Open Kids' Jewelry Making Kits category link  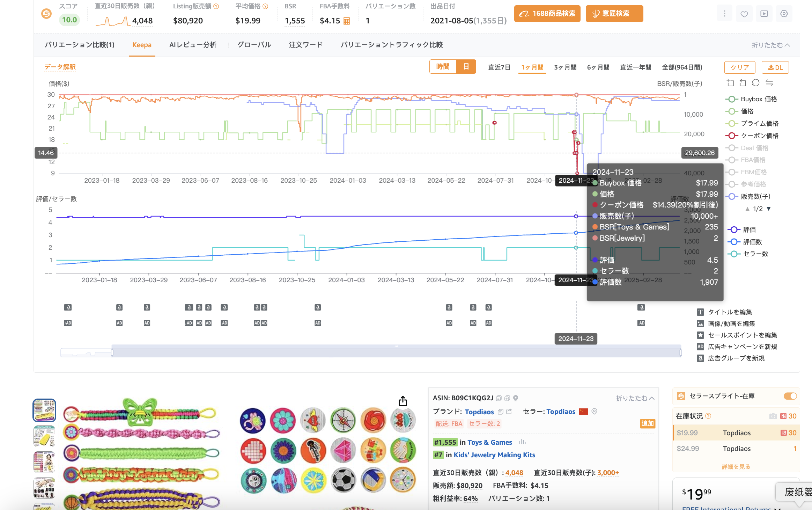494,455
